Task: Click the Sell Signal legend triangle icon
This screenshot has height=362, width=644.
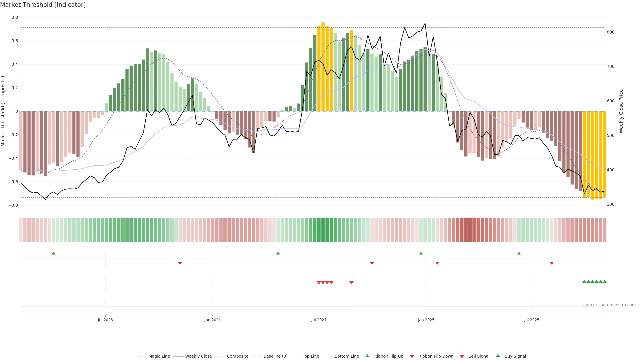Action: click(x=462, y=356)
